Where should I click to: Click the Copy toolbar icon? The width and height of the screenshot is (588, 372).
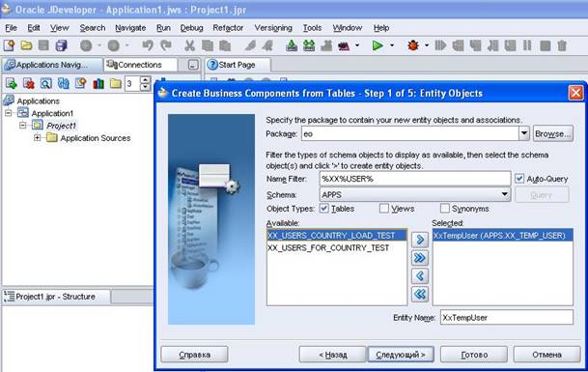click(208, 45)
